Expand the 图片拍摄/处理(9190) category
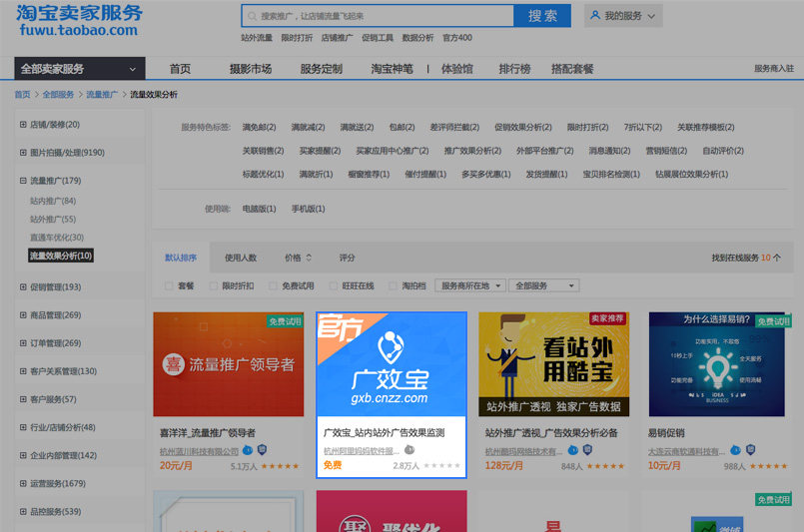Image resolution: width=804 pixels, height=532 pixels. pyautogui.click(x=23, y=153)
